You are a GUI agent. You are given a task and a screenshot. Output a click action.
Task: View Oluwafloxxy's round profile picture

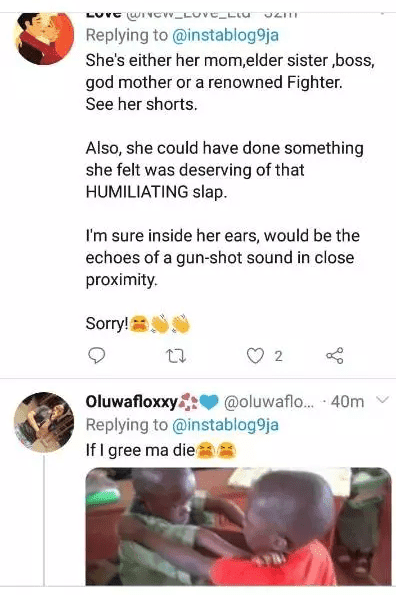coord(44,422)
